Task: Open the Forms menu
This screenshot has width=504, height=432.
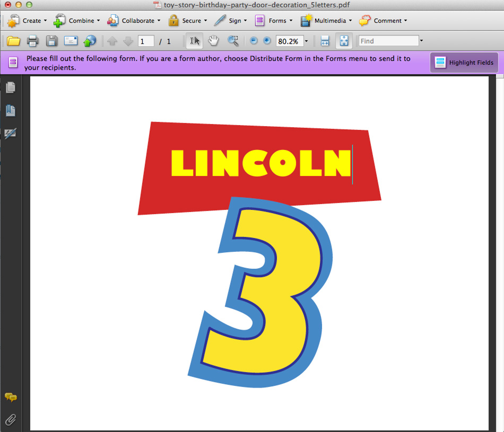Action: pyautogui.click(x=274, y=21)
